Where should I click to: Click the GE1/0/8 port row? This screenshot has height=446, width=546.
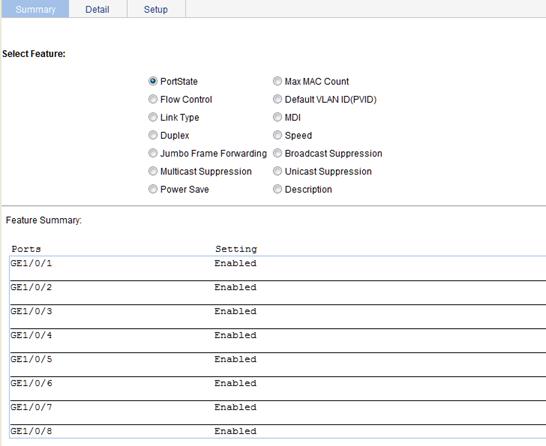coord(278,431)
